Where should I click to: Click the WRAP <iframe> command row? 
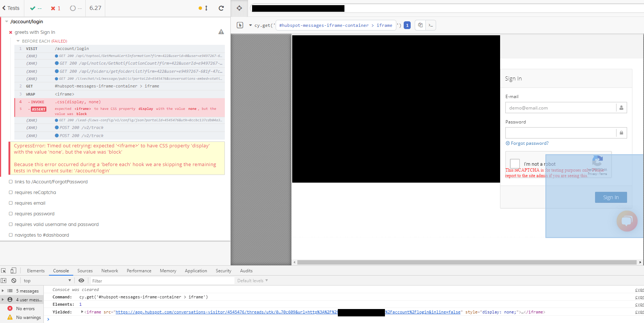pyautogui.click(x=120, y=94)
